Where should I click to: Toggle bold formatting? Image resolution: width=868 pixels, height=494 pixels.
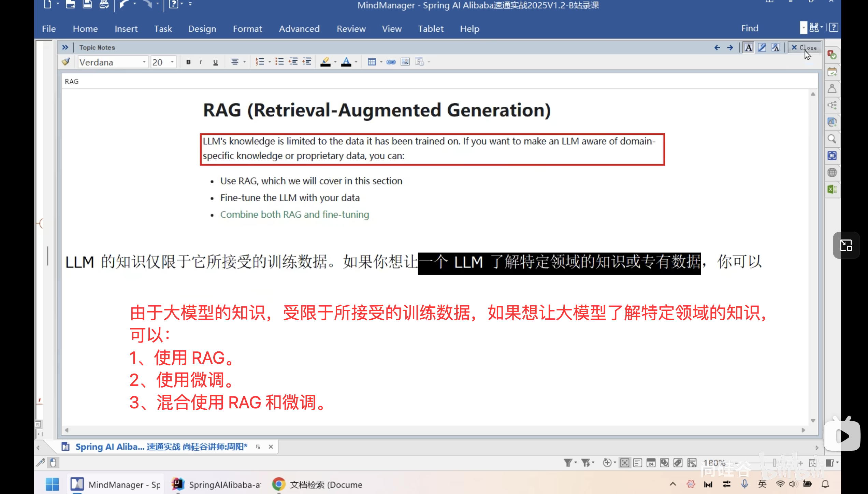(x=188, y=62)
